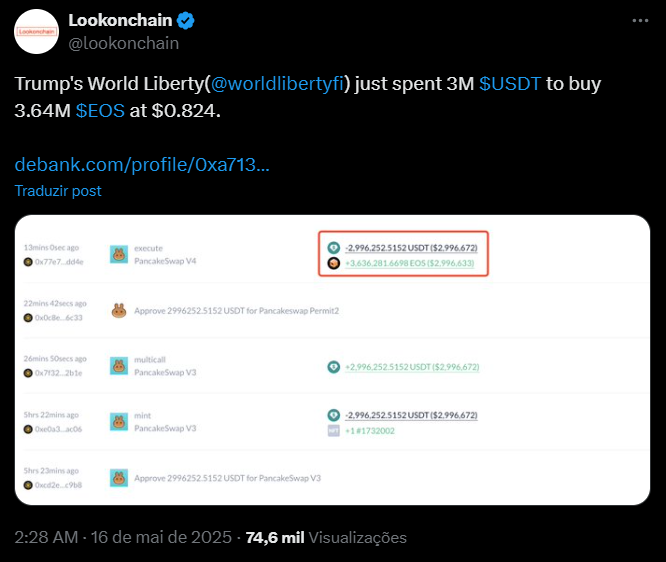The width and height of the screenshot is (666, 562).
Task: Click the PancakeSwap V4 execute icon
Action: 118,255
